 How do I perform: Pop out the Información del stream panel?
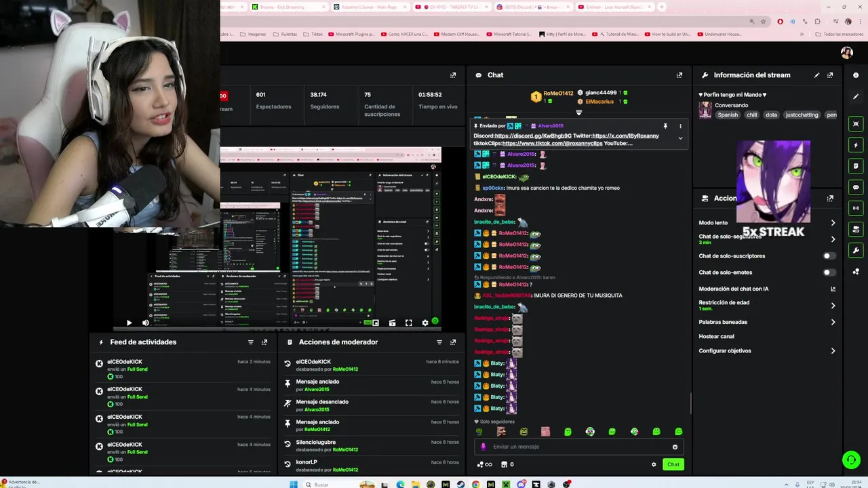(830, 75)
